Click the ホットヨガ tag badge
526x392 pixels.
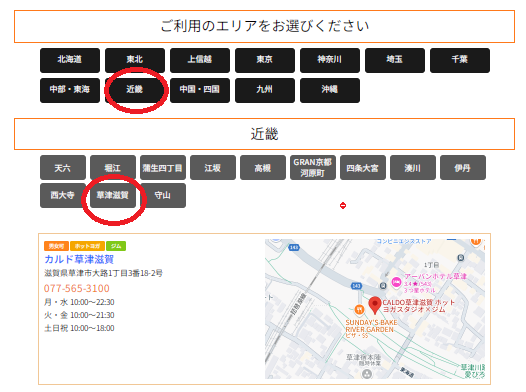(87, 246)
